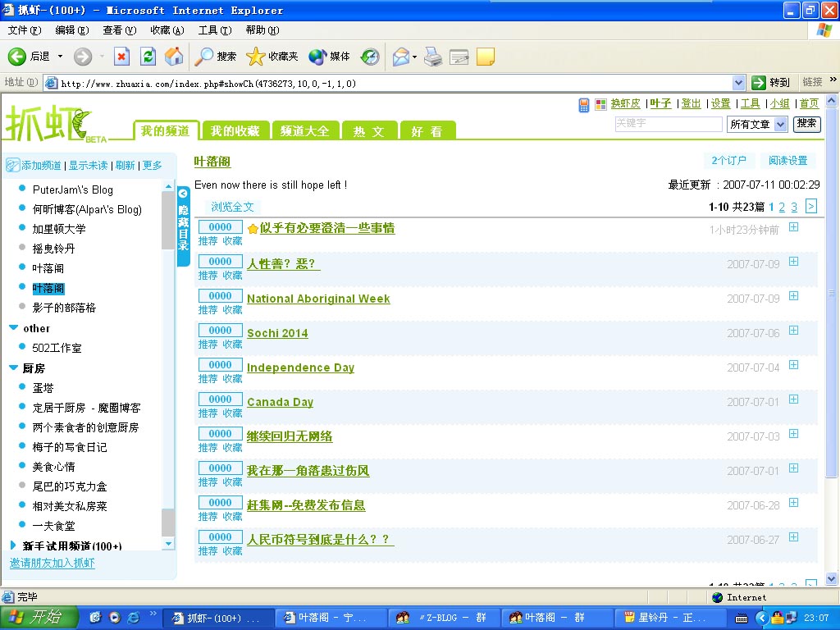Go to the IE Home page icon

pyautogui.click(x=174, y=57)
